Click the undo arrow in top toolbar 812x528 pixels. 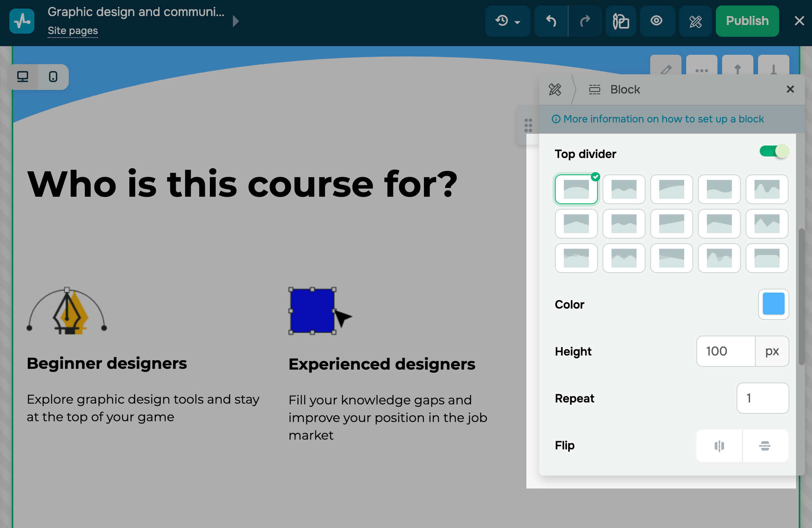[x=551, y=21]
